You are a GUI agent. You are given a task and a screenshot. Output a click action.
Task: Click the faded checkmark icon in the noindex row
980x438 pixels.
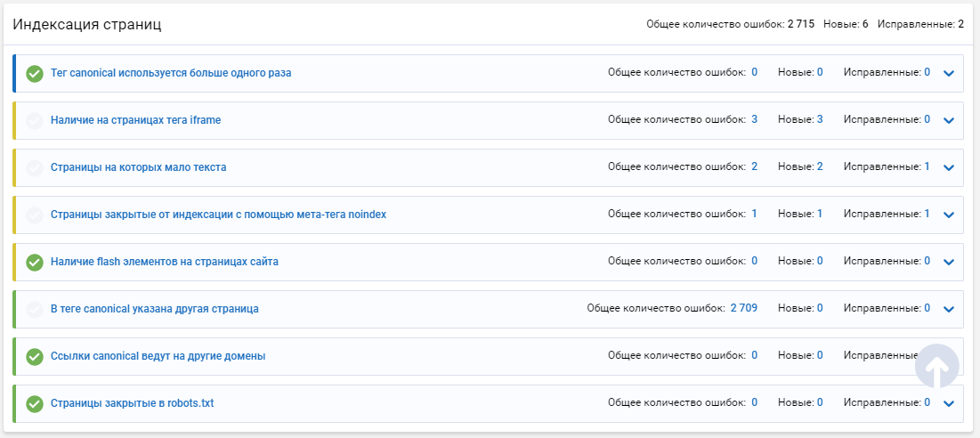35,215
